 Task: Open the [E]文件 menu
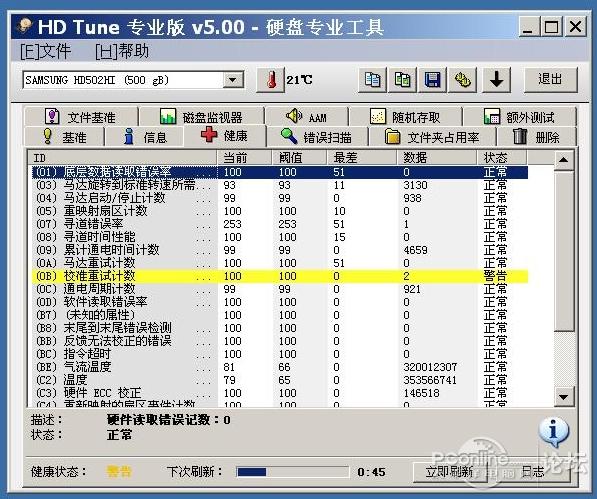click(46, 51)
